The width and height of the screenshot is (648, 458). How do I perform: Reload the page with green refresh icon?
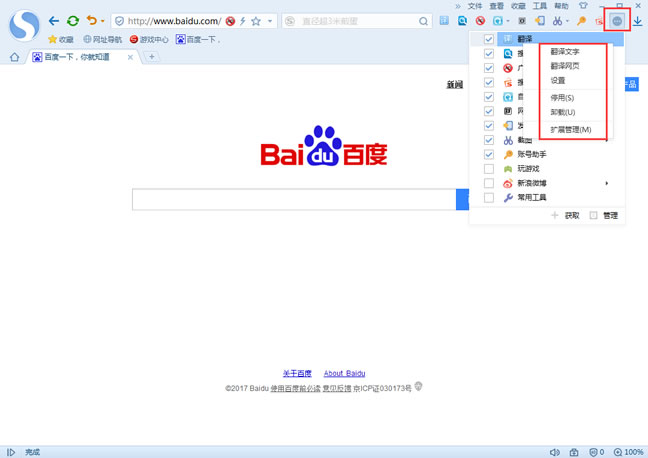[73, 21]
